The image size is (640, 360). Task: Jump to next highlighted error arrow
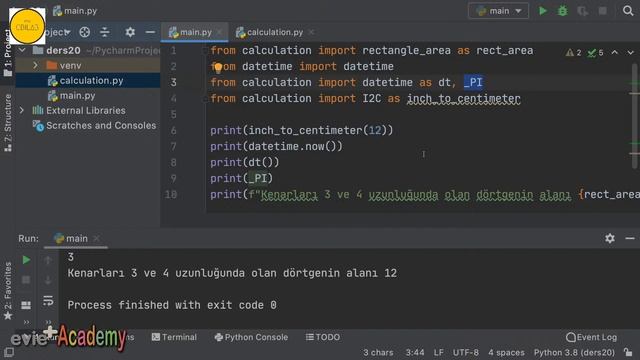631,53
